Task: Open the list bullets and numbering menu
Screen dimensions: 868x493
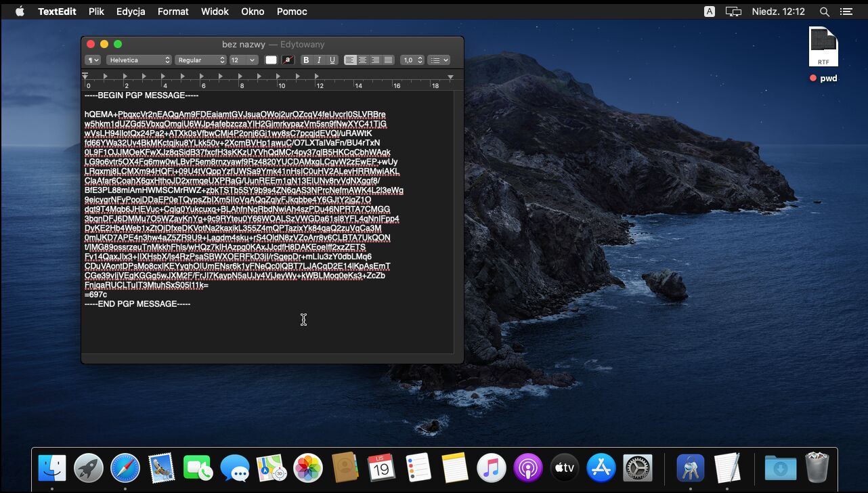Action: point(439,60)
